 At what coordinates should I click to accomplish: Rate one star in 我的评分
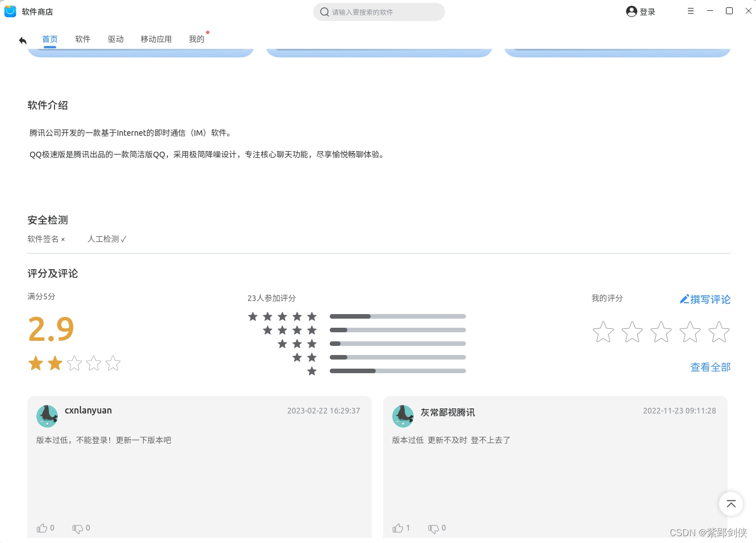coord(603,332)
